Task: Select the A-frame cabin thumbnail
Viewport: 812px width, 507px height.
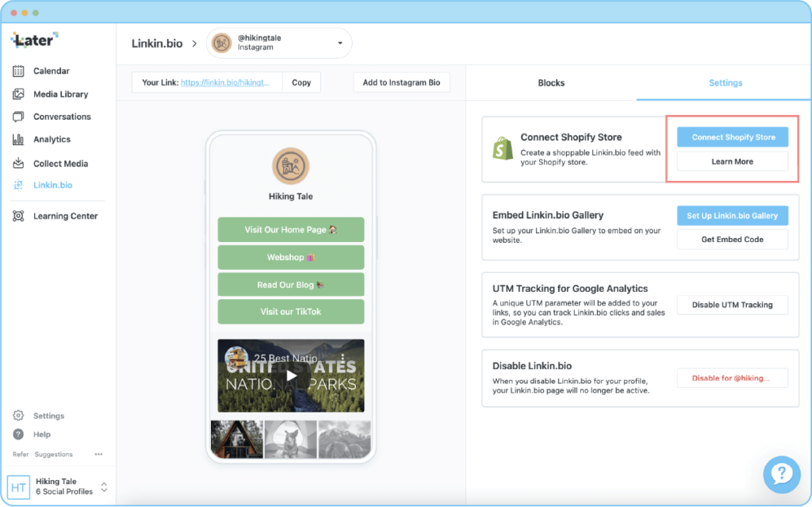Action: (236, 439)
